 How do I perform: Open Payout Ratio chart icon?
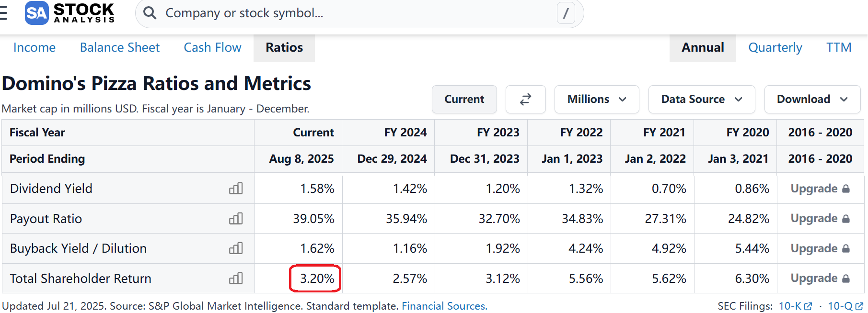236,219
